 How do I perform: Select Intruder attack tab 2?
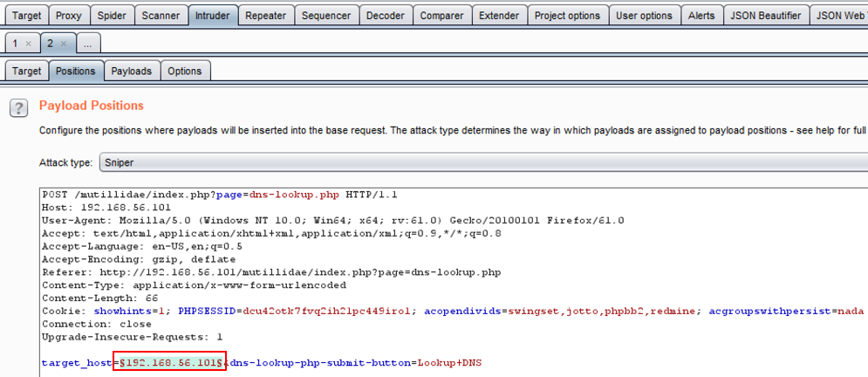click(51, 43)
